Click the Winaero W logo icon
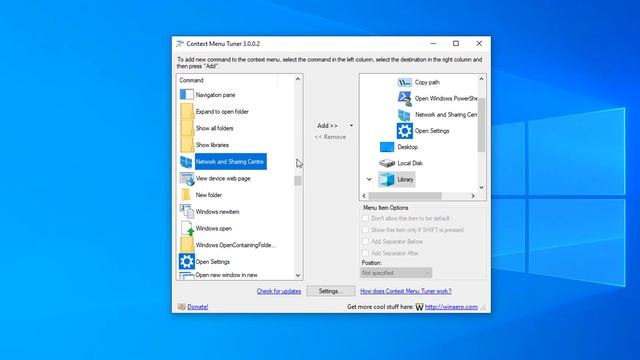This screenshot has width=640, height=360. click(419, 307)
